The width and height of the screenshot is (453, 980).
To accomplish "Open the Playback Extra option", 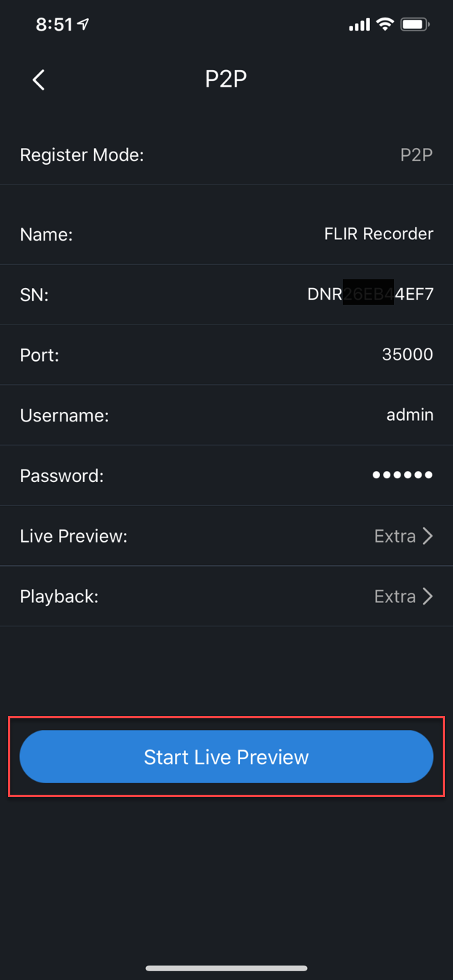I will pos(395,596).
